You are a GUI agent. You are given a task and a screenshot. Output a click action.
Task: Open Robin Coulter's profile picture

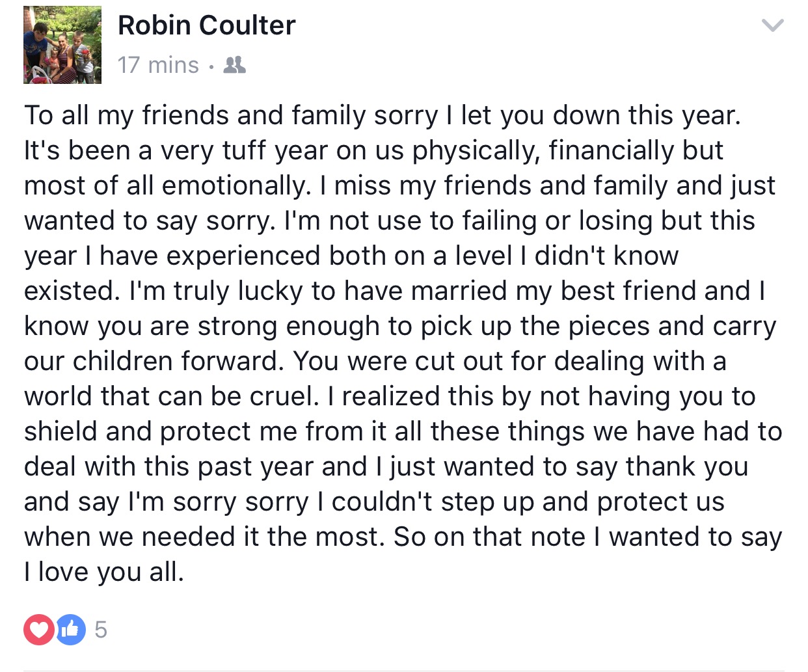tap(62, 45)
